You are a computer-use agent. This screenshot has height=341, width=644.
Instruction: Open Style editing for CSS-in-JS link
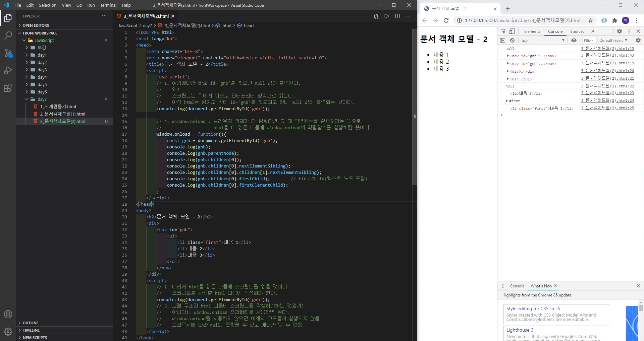click(533, 309)
